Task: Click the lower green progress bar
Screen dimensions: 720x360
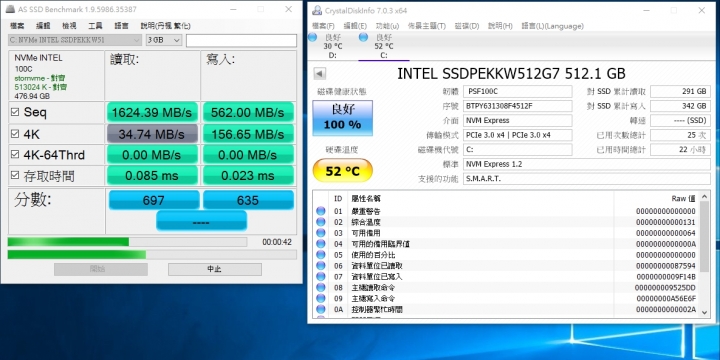Action: [x=152, y=254]
